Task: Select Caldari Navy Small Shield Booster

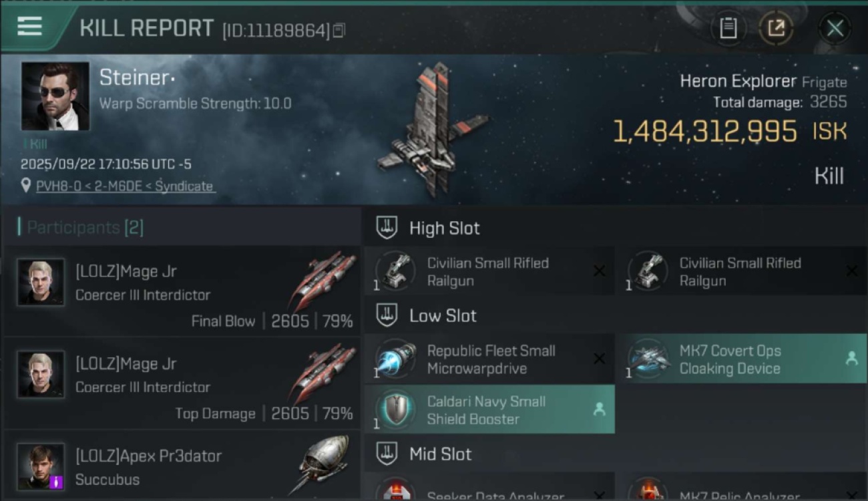Action: pos(489,409)
